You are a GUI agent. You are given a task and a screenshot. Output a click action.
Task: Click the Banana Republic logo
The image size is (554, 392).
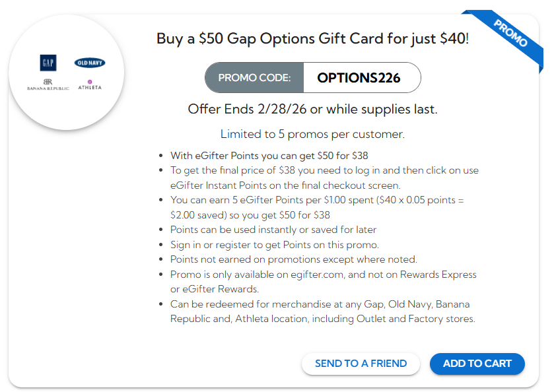[x=48, y=84]
